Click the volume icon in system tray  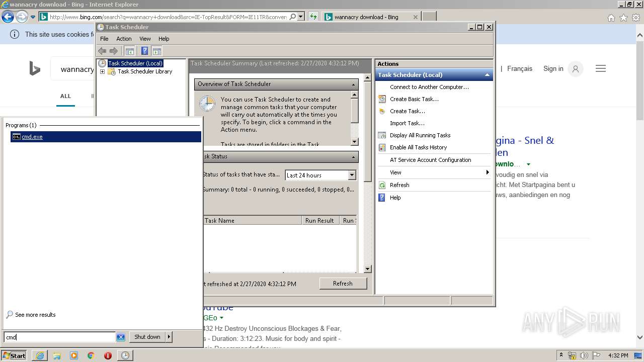[584, 355]
